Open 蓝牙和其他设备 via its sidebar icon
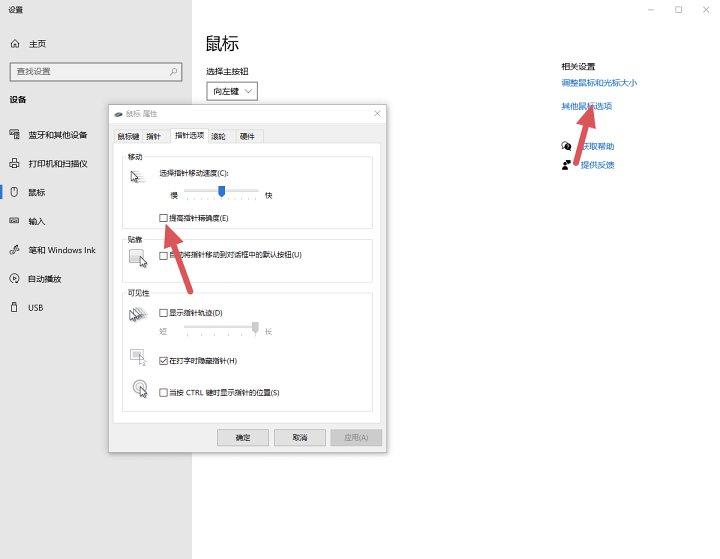Image resolution: width=720 pixels, height=559 pixels. pyautogui.click(x=15, y=135)
